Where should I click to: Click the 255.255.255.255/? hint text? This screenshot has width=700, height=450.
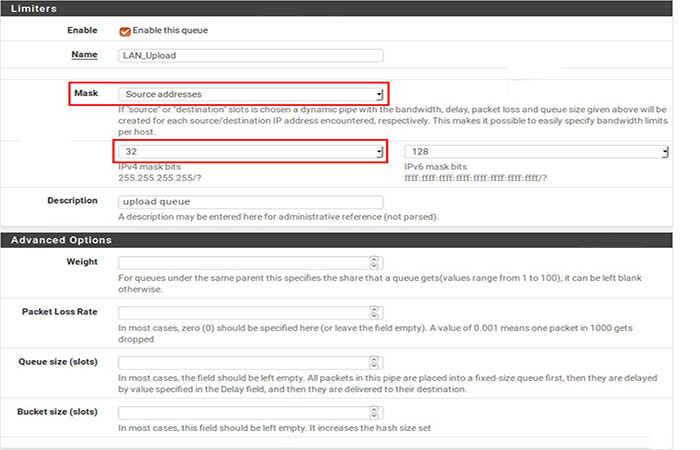[160, 178]
